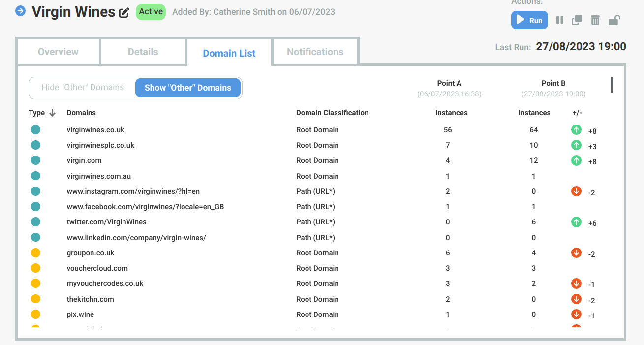Click green up arrow for virginwines.co.uk
This screenshot has width=644, height=345.
(x=576, y=130)
